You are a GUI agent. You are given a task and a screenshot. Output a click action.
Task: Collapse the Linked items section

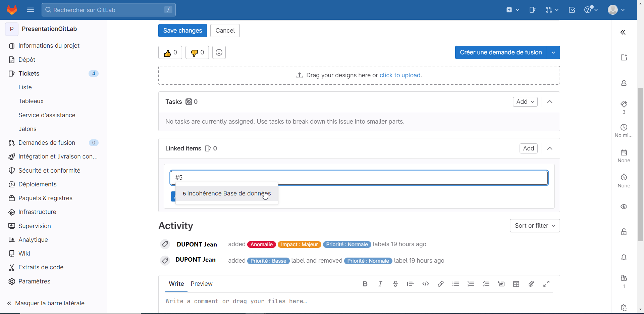click(x=550, y=148)
